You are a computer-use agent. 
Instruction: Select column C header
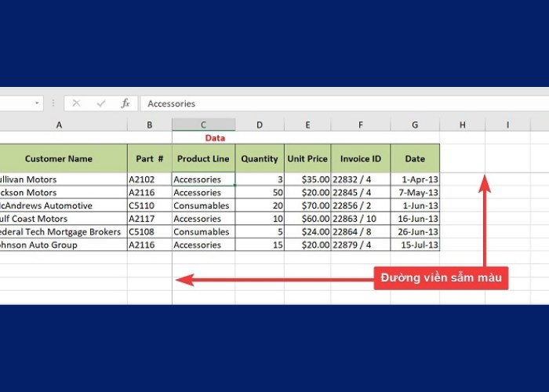point(203,125)
